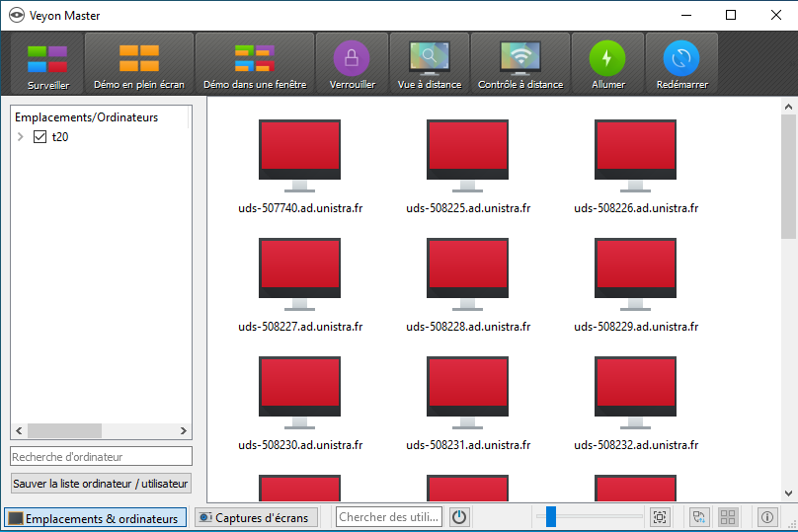
Task: Open the About info icon
Action: pos(767,517)
